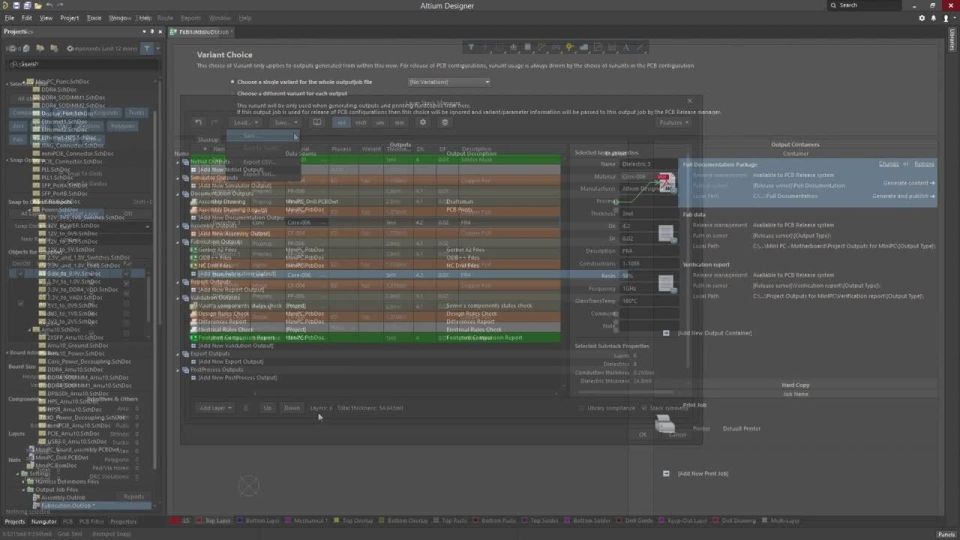Select the mm units toggle button
This screenshot has width=960, height=540.
click(x=399, y=122)
